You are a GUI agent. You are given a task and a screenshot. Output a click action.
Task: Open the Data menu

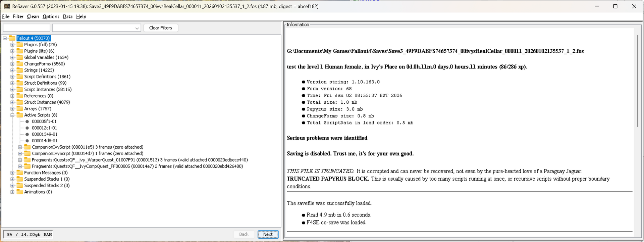(67, 16)
